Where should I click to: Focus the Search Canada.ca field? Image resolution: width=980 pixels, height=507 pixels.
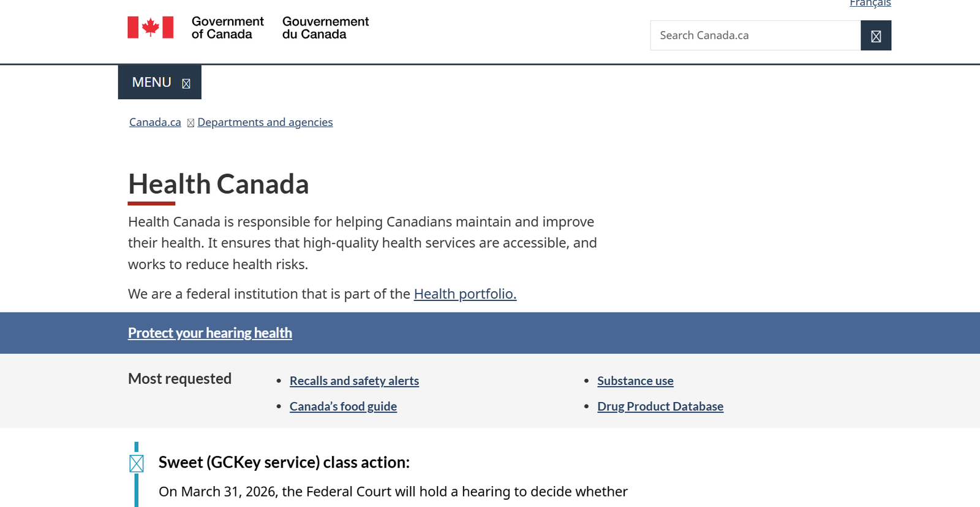(x=755, y=36)
